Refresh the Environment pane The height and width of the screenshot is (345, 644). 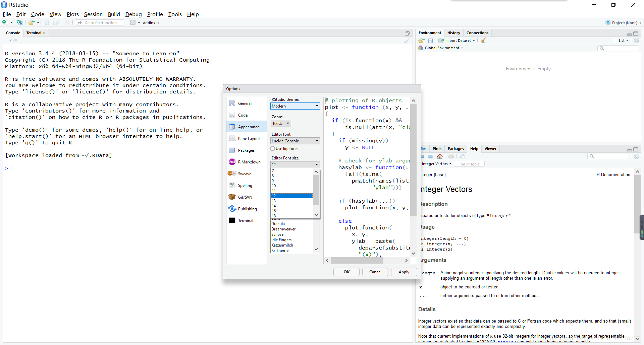coord(636,41)
